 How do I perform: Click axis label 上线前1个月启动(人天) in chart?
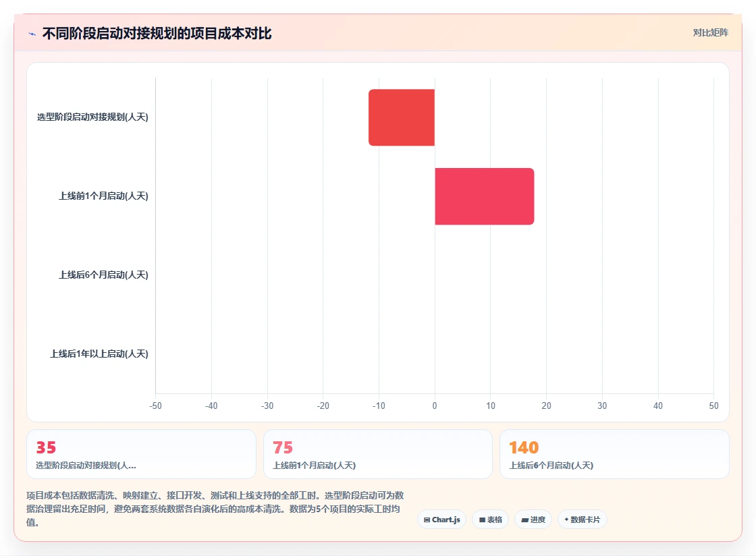[x=103, y=196]
